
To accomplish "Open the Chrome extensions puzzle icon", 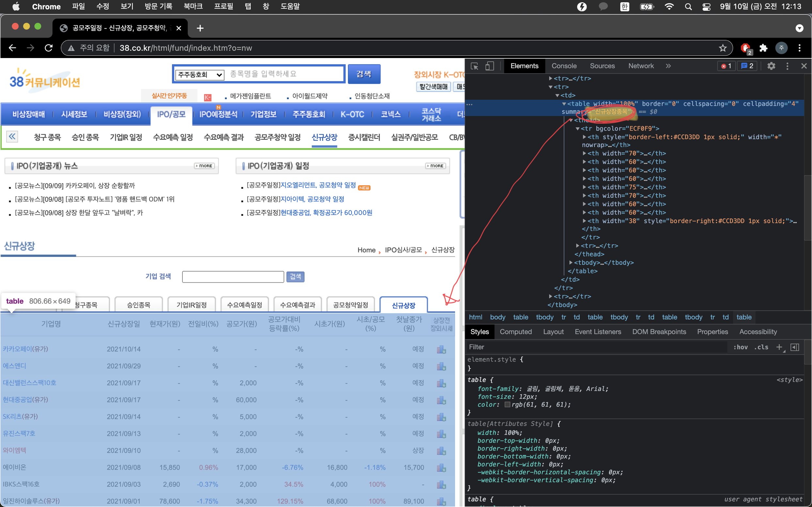I will [x=763, y=48].
